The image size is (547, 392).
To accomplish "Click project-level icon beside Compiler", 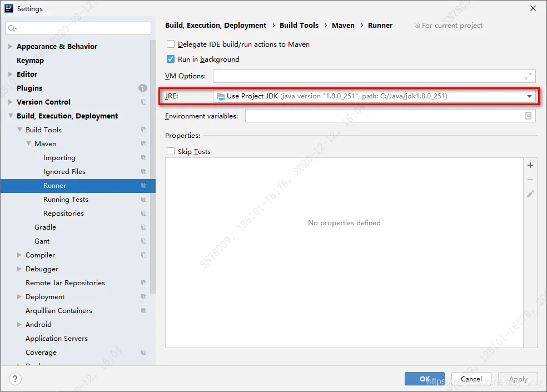I will [x=143, y=255].
